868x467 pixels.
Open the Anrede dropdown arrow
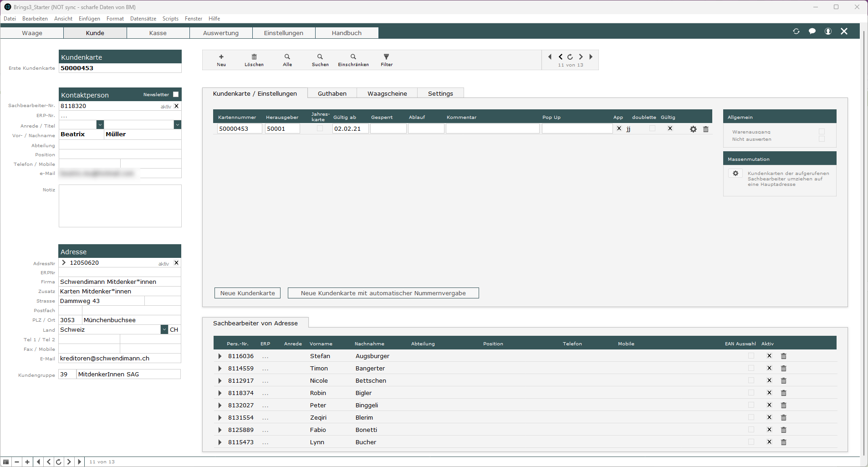[x=100, y=125]
